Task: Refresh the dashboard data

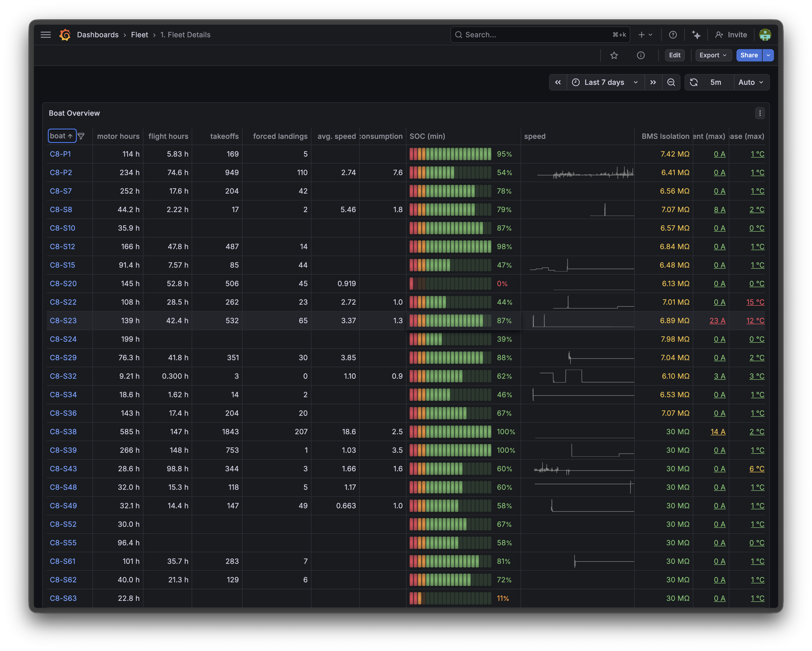Action: pyautogui.click(x=694, y=82)
